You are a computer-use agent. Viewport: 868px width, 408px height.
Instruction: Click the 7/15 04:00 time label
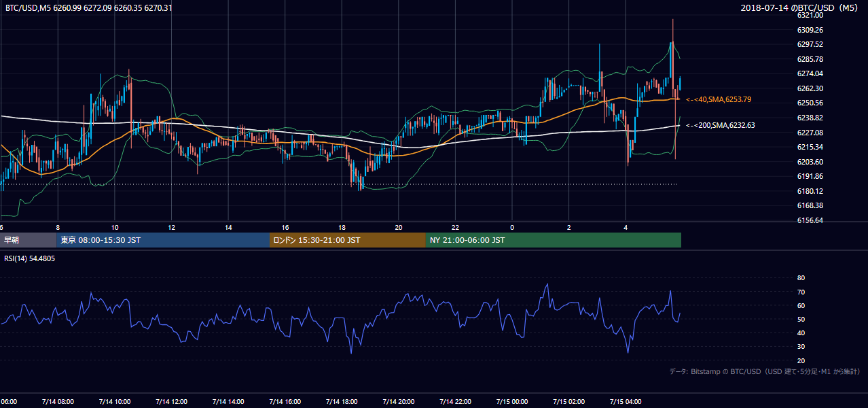[x=626, y=401]
